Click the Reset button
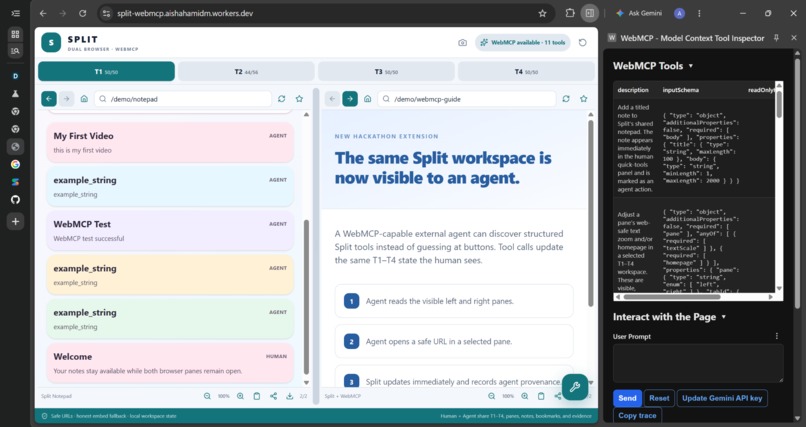This screenshot has width=806, height=427. pos(659,398)
